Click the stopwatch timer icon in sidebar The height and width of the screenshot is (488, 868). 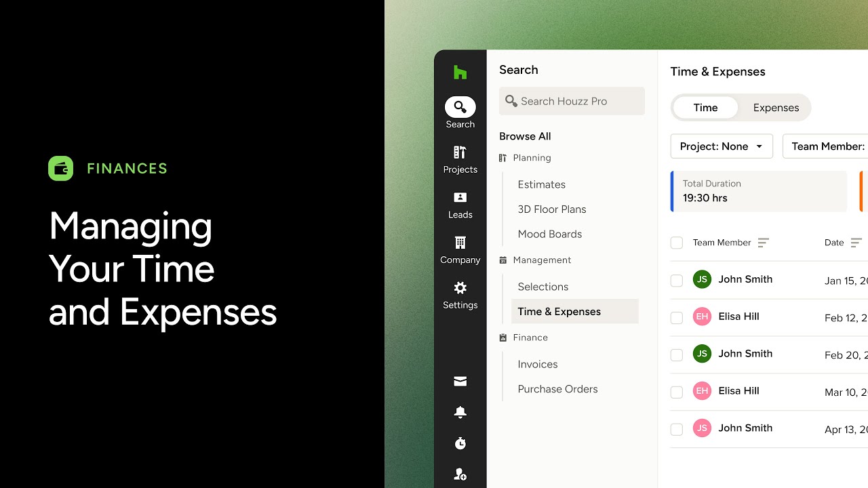[x=460, y=443]
